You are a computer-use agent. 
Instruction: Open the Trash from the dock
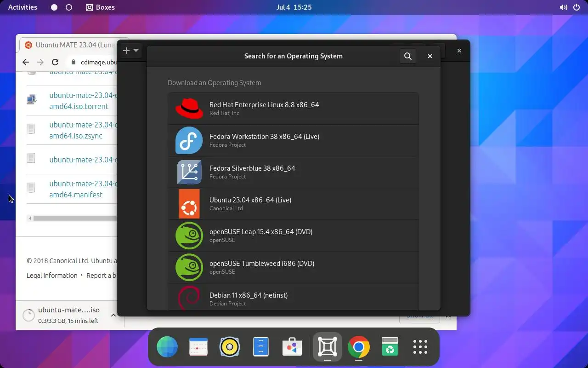[x=390, y=347]
